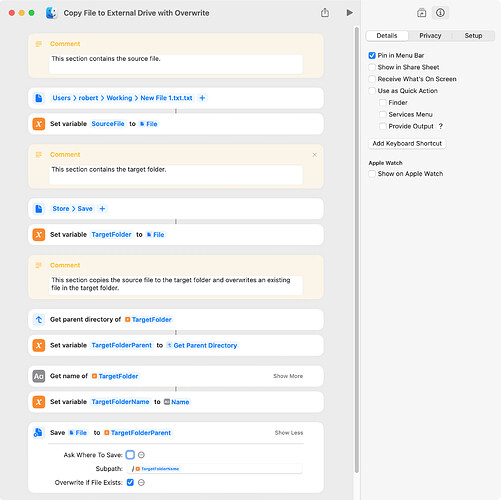501x500 pixels.
Task: Add another file with the plus after New File 1.txt.txt
Action: (x=202, y=98)
